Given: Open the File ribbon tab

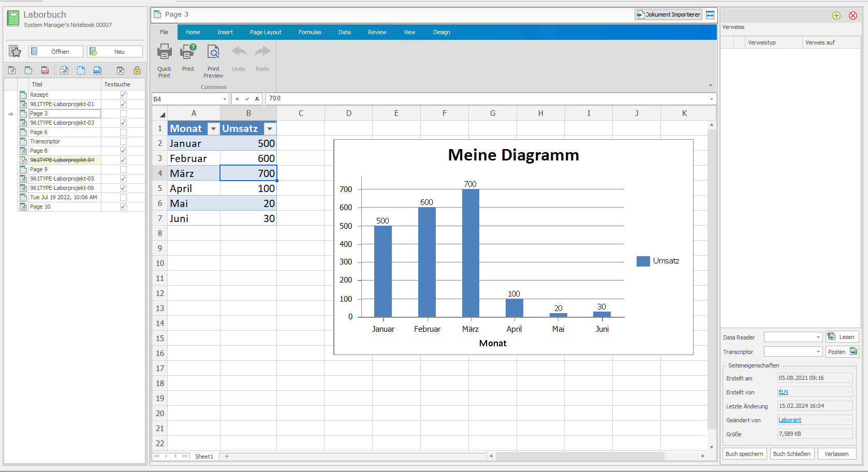Looking at the screenshot, I should click(164, 32).
